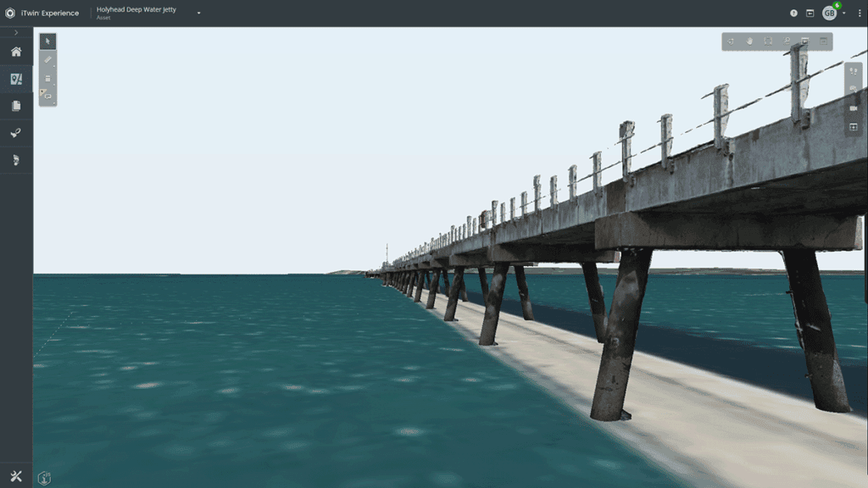
Task: Open the documents icon in the left sidebar
Action: (x=16, y=106)
